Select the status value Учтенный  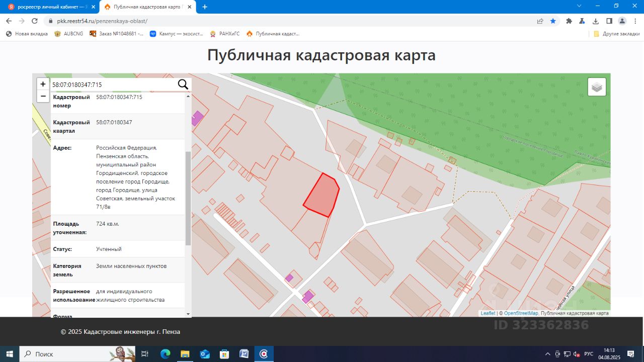tap(109, 249)
